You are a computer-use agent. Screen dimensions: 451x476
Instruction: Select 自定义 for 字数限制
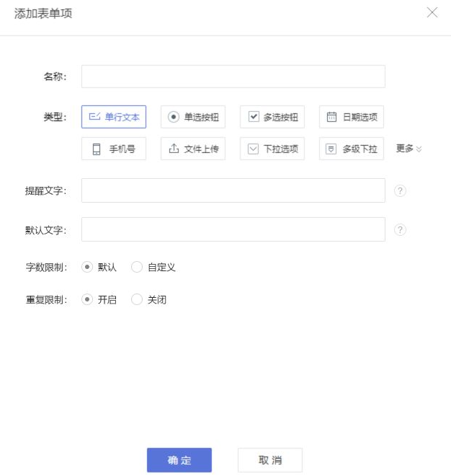[x=137, y=267]
